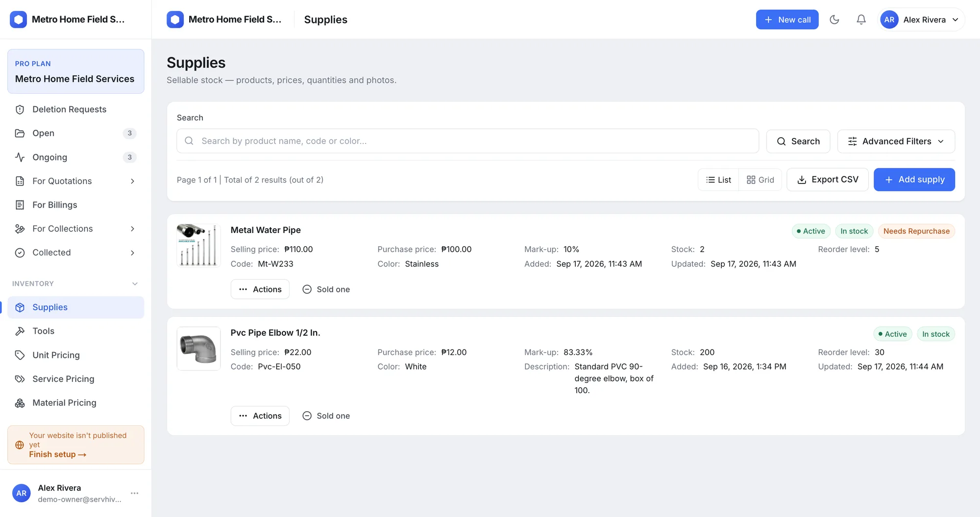This screenshot has height=517, width=980.
Task: Toggle dark mode moon icon
Action: [834, 20]
